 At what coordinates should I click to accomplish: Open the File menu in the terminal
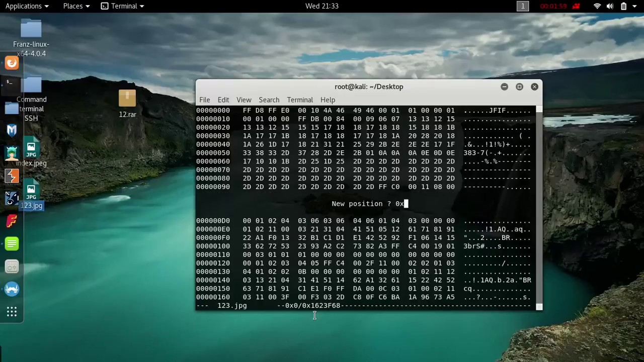(x=204, y=100)
